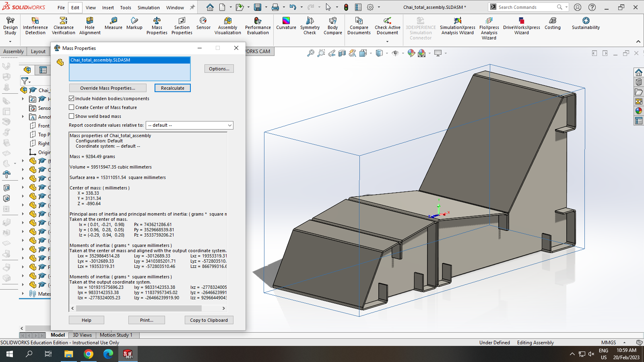The width and height of the screenshot is (644, 362).
Task: Open Assembly Visualization
Action: (228, 26)
